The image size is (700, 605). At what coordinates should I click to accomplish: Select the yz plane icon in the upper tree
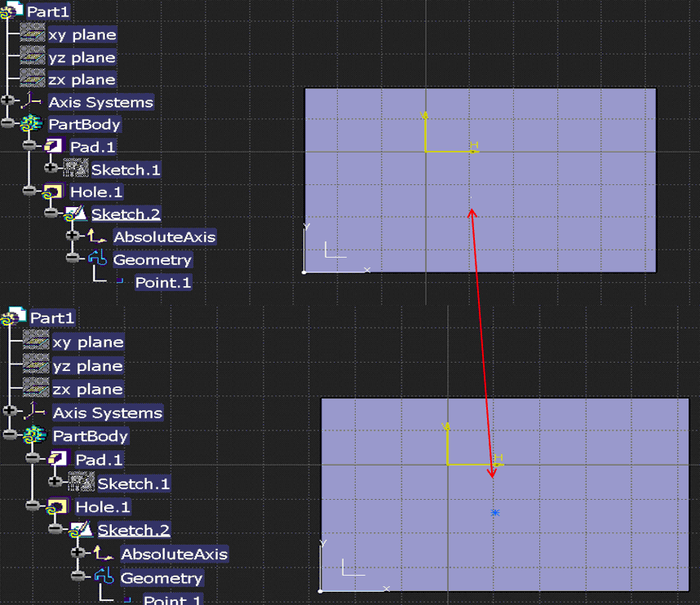(33, 55)
